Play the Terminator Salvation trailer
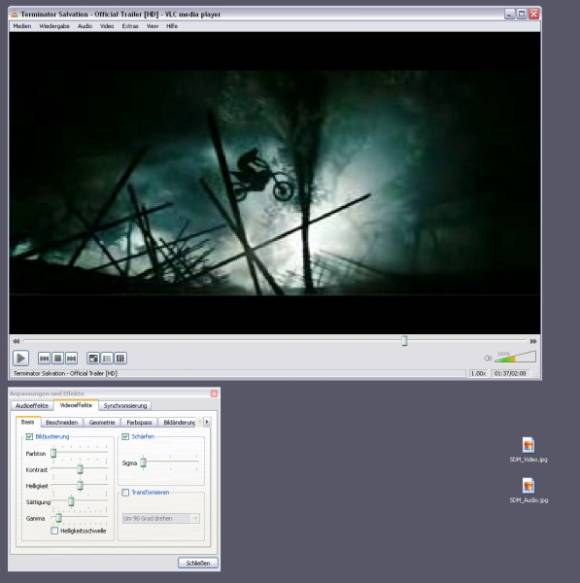Screen dimensions: 580x583 click(x=21, y=358)
